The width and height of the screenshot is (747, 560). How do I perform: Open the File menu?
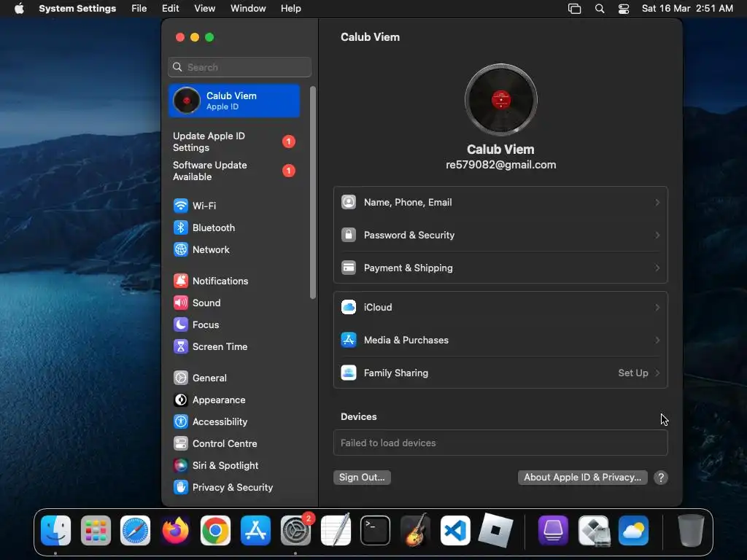pyautogui.click(x=139, y=9)
